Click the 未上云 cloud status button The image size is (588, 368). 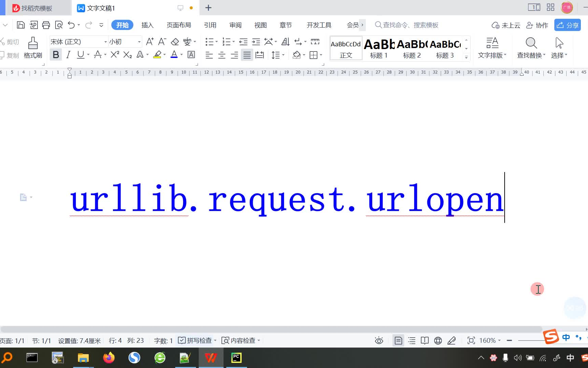(x=506, y=25)
